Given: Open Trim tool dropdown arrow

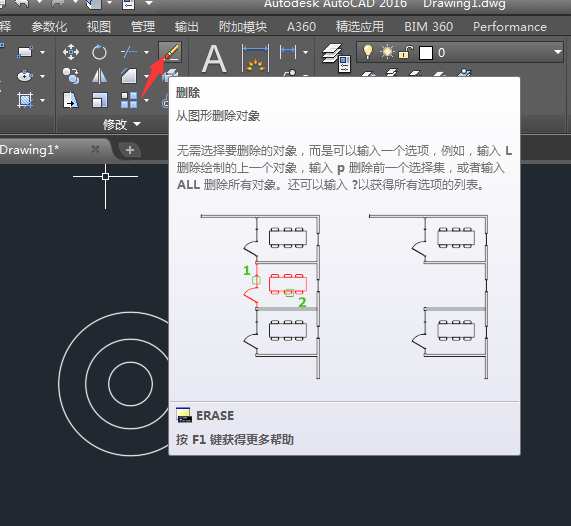Looking at the screenshot, I should [x=146, y=52].
